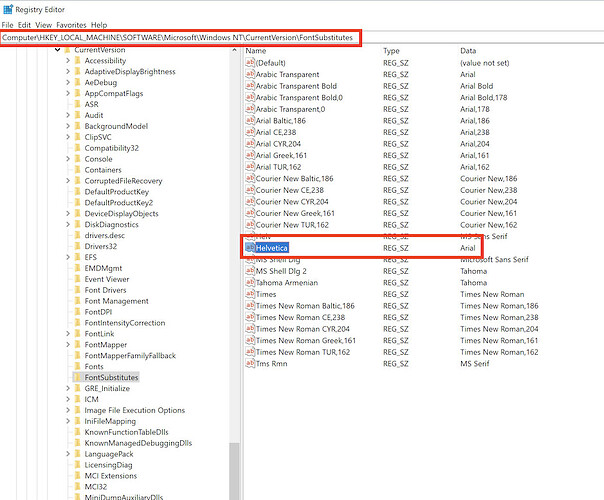Screen dimensions: 604x500
Task: Select the LanguagePack key
Action: point(109,454)
